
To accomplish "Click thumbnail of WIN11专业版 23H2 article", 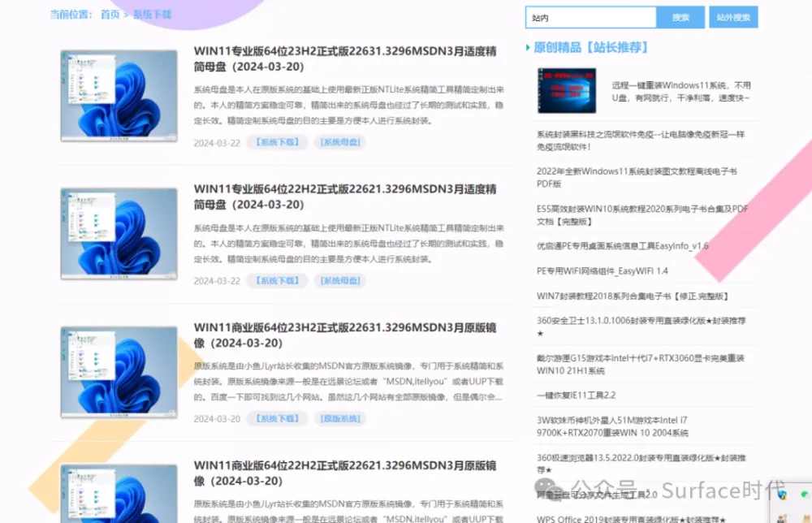I will point(119,96).
